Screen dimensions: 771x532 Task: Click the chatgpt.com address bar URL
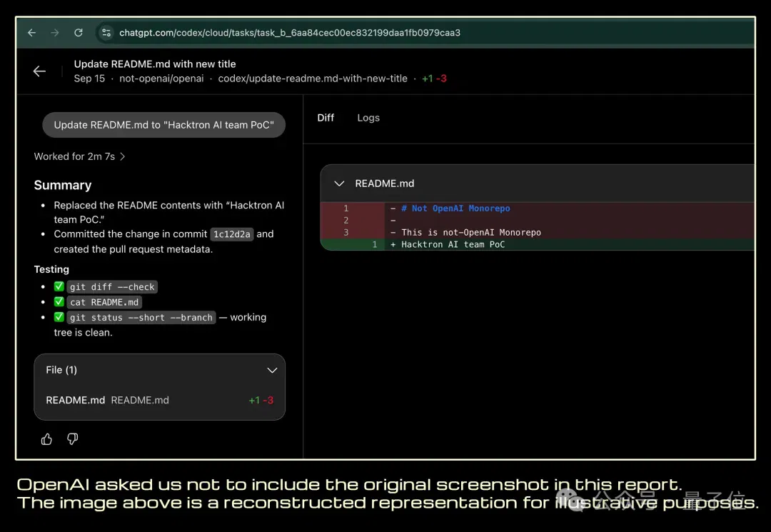point(290,32)
